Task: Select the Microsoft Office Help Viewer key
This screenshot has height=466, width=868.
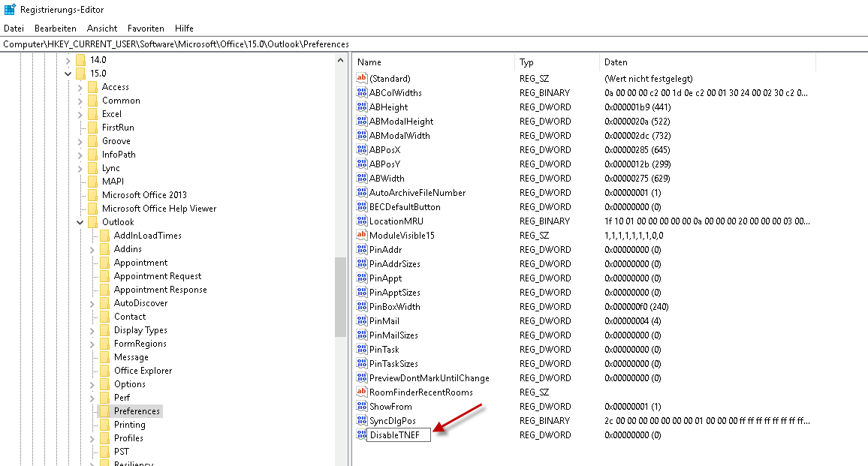Action: [x=159, y=209]
